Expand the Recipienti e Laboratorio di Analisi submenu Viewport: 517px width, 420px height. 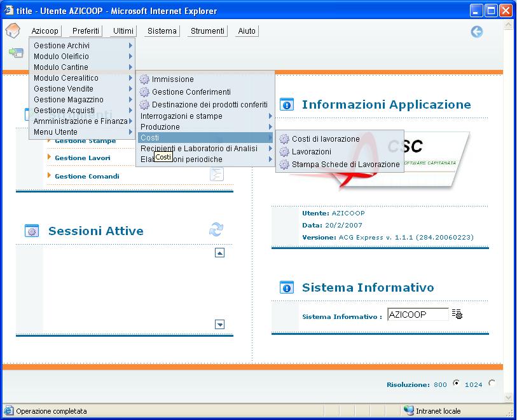pyautogui.click(x=270, y=149)
